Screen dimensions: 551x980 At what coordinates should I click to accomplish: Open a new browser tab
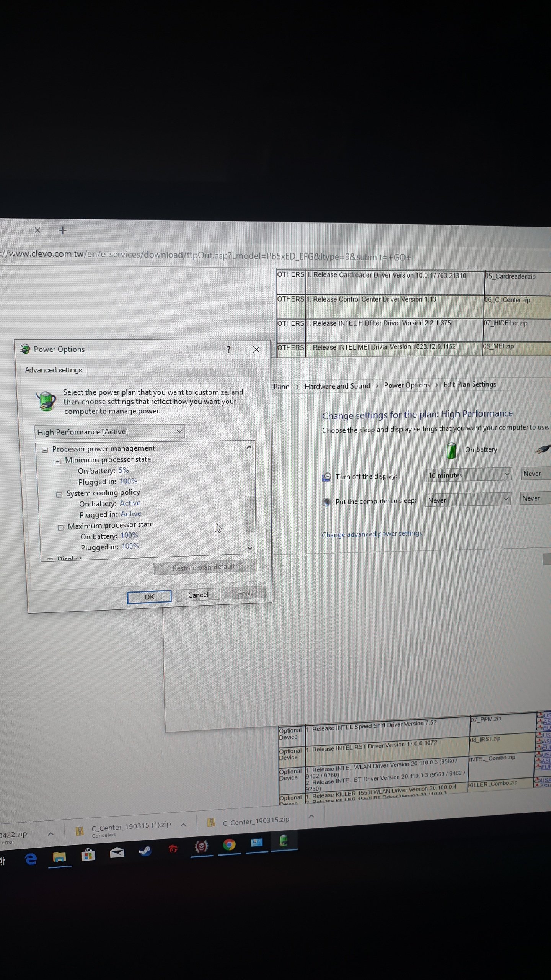(63, 230)
